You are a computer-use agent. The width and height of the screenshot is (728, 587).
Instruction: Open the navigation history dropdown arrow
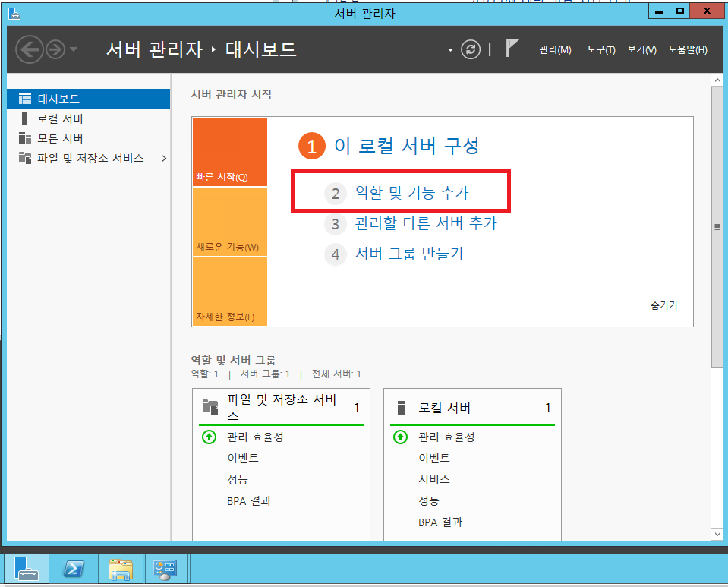74,49
